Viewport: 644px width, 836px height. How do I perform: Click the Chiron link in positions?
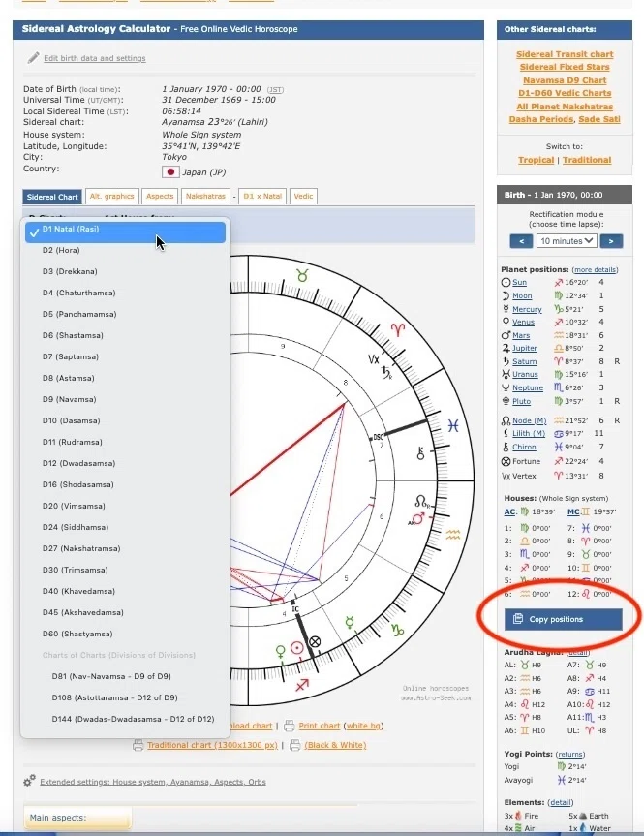524,447
